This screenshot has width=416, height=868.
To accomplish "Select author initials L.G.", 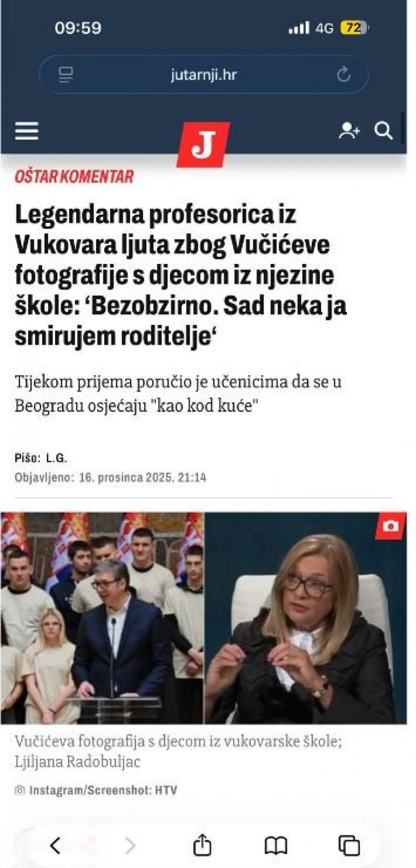I will [x=56, y=458].
